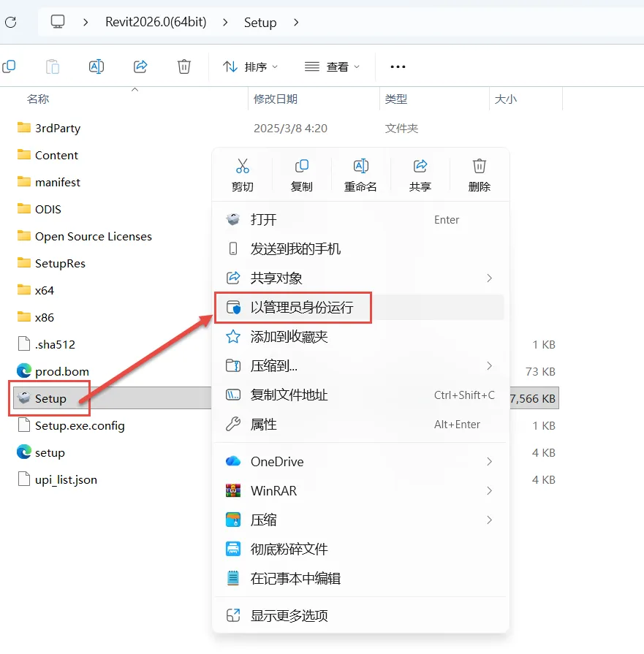Viewport: 644px width, 654px height.
Task: Click the rename icon in the toolbar
Action: [96, 66]
